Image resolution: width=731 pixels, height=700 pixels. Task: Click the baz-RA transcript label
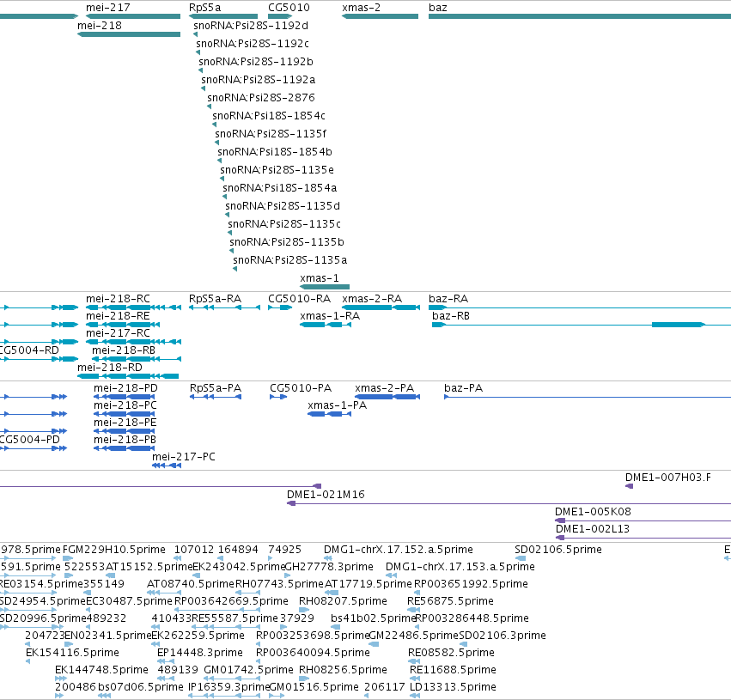tap(448, 299)
